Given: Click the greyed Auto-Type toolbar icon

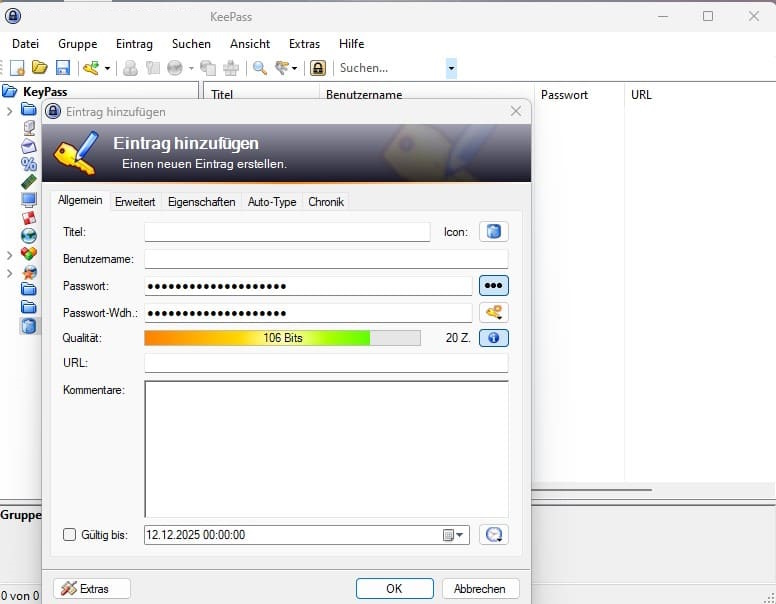Looking at the screenshot, I should 231,68.
